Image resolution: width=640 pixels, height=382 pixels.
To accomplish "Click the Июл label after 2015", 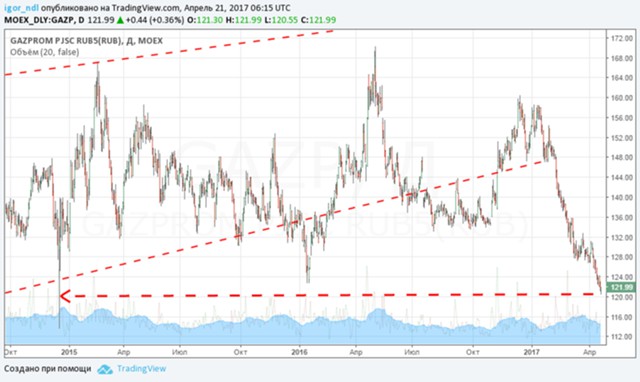I will (x=180, y=352).
